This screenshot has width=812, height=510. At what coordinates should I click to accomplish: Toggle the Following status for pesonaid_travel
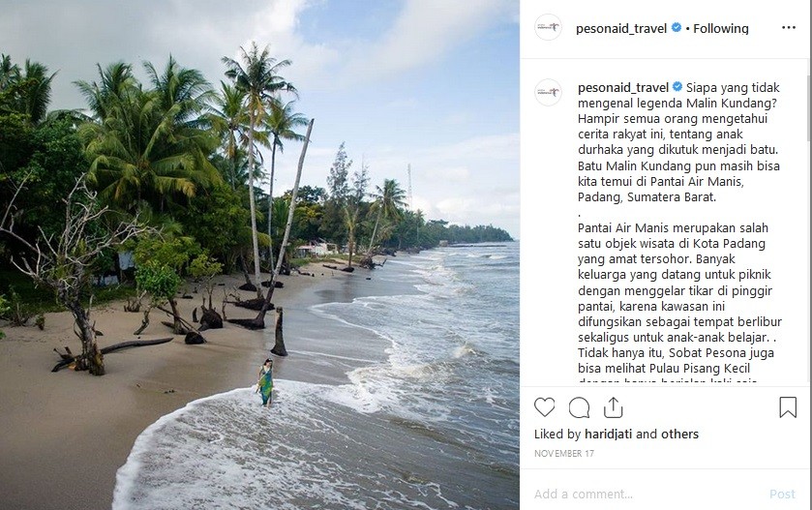(x=720, y=28)
